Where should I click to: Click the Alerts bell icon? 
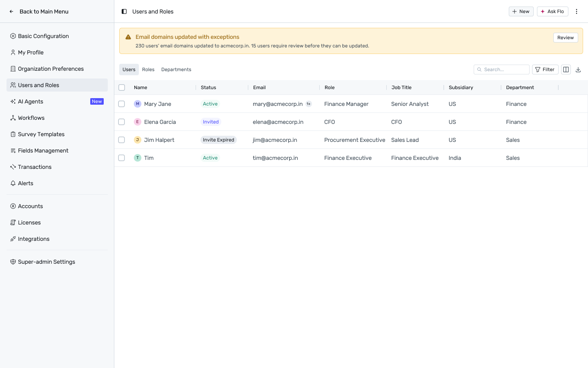coord(13,183)
